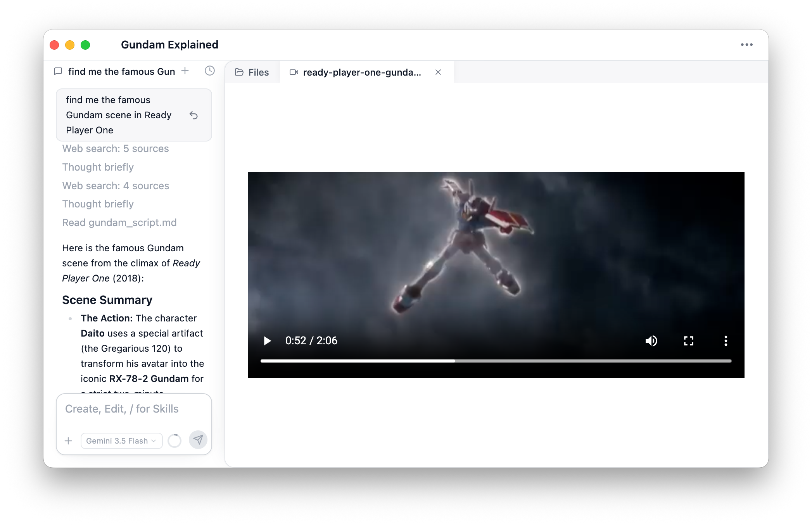Switch to the Files tab

252,72
